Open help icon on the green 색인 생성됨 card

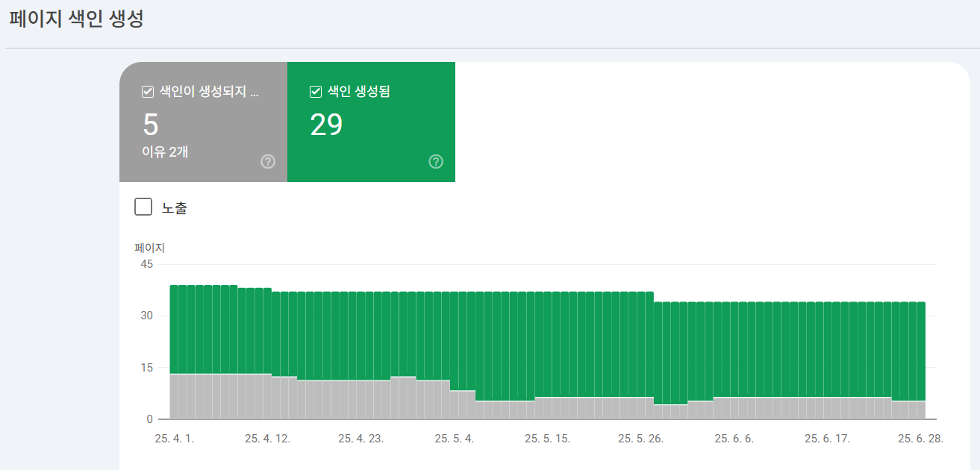coord(437,162)
